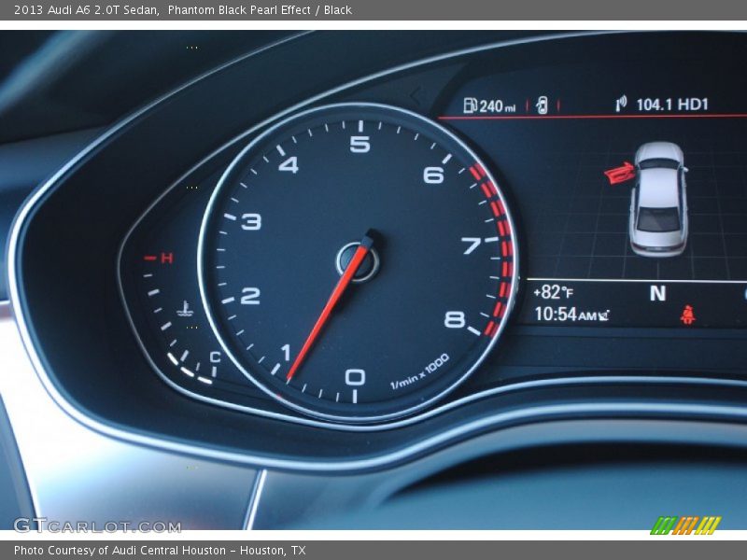Click the fuel pump range icon
This screenshot has height=560, width=747.
pyautogui.click(x=471, y=105)
